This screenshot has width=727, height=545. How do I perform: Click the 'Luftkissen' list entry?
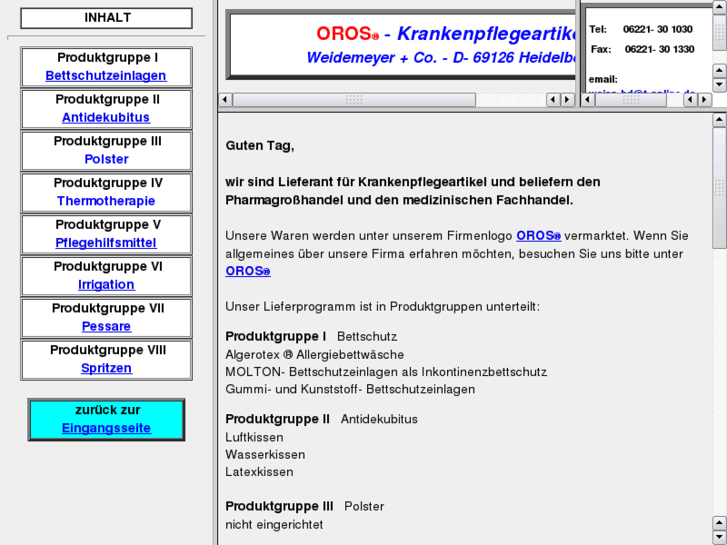tap(254, 437)
